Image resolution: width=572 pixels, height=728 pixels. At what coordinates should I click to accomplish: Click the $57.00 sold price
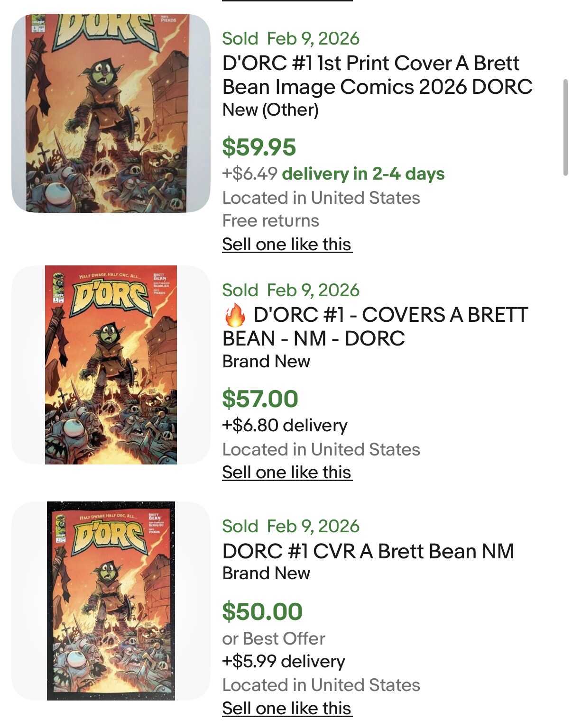pyautogui.click(x=260, y=399)
